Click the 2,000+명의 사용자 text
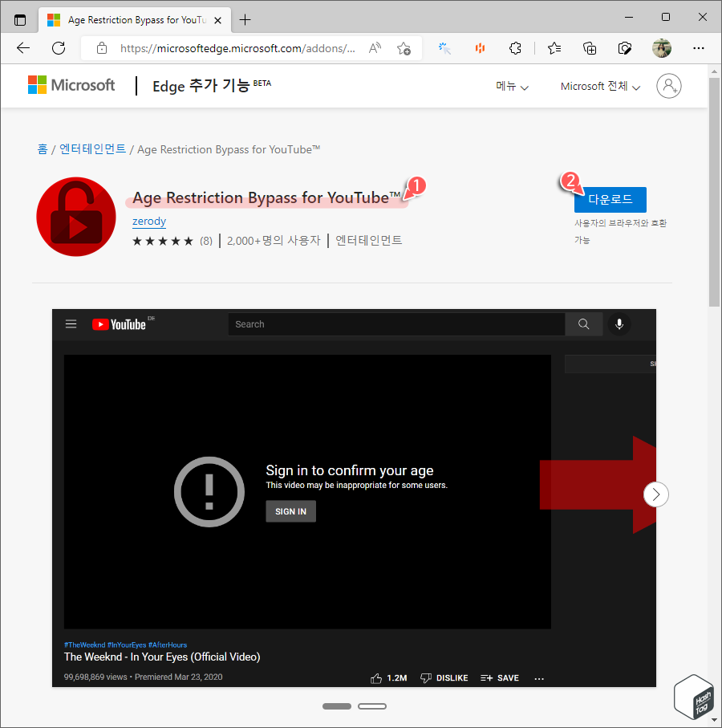722x728 pixels. [274, 241]
